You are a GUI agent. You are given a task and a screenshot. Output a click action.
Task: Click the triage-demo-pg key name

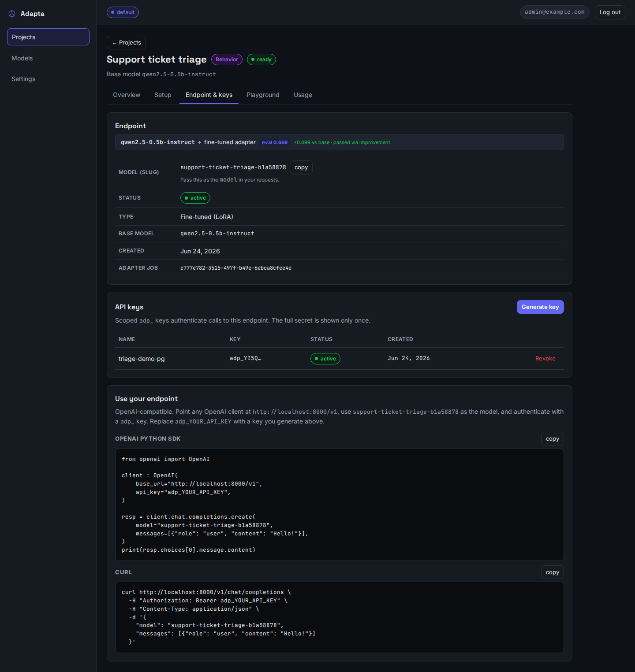point(142,359)
